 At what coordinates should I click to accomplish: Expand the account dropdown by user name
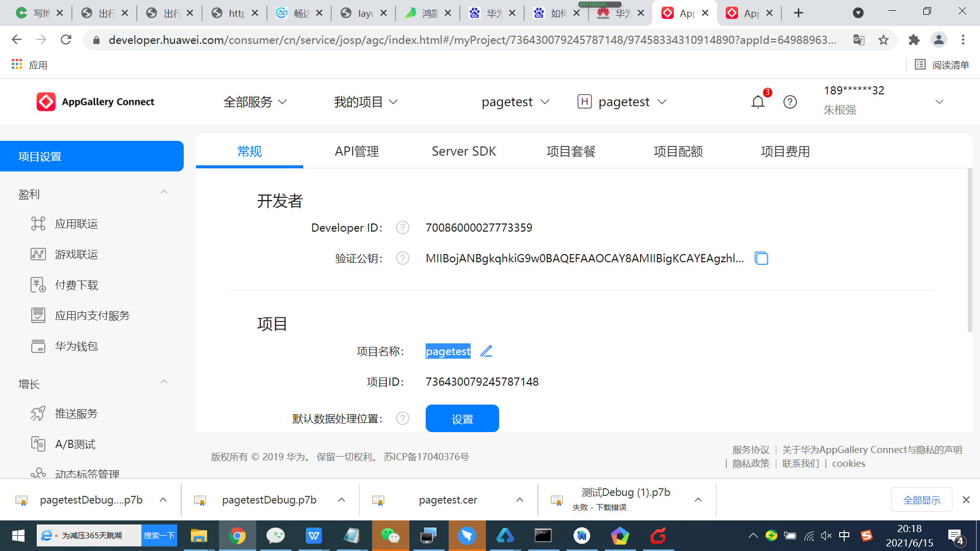coord(939,102)
